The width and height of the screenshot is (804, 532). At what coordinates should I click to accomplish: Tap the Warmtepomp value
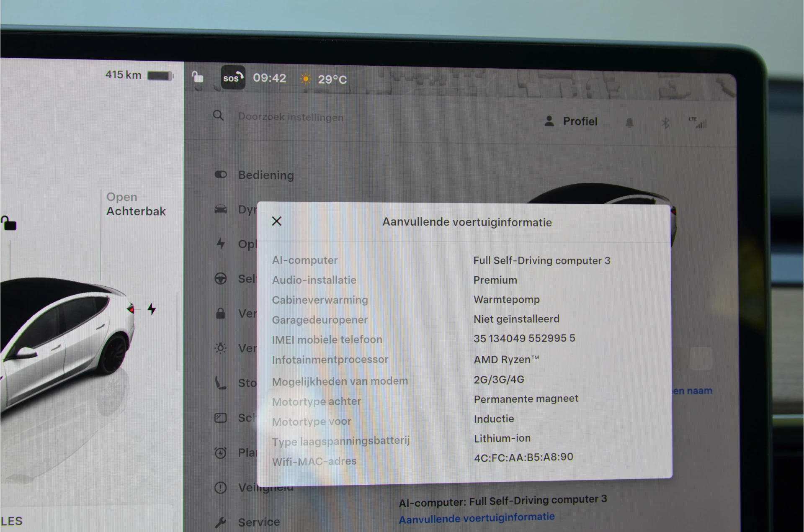pyautogui.click(x=507, y=300)
